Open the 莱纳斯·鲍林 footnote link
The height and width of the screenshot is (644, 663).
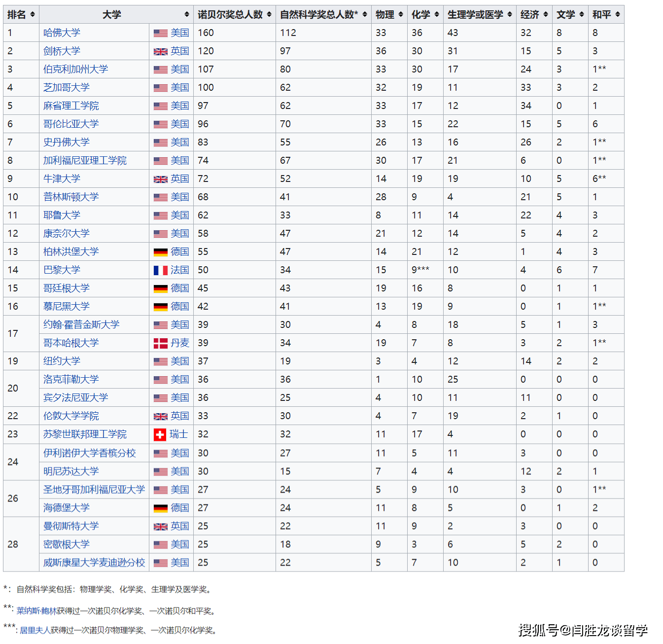pos(35,611)
